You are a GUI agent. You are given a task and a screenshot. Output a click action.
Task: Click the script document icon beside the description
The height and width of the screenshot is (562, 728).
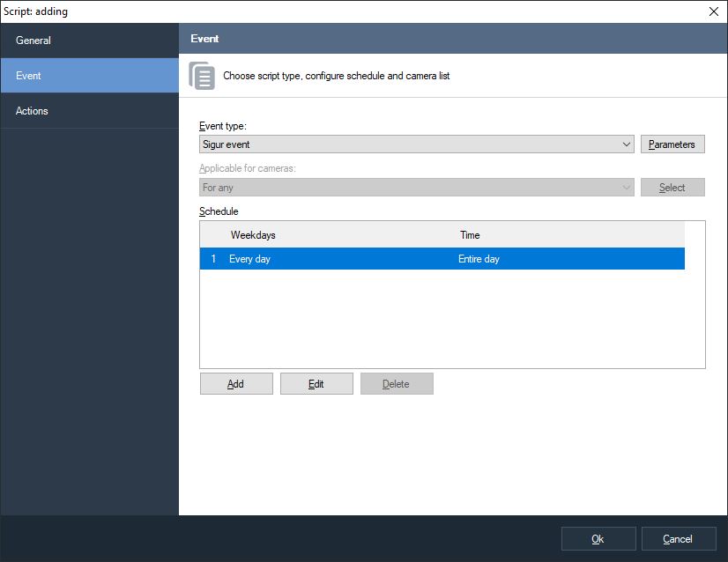tap(202, 76)
